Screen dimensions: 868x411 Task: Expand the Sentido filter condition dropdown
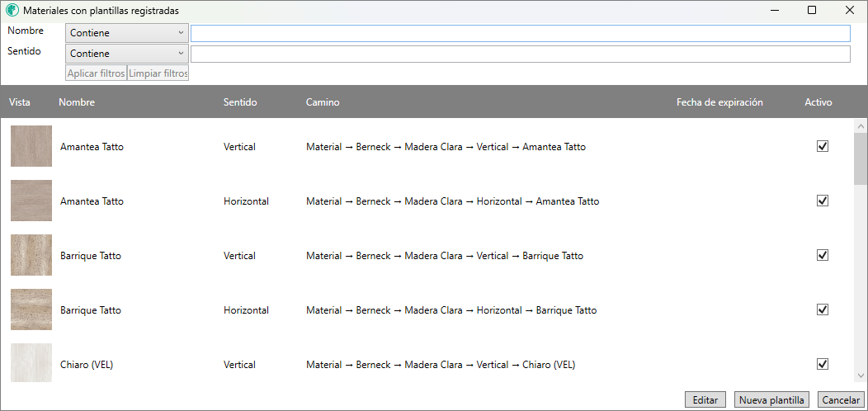[127, 54]
